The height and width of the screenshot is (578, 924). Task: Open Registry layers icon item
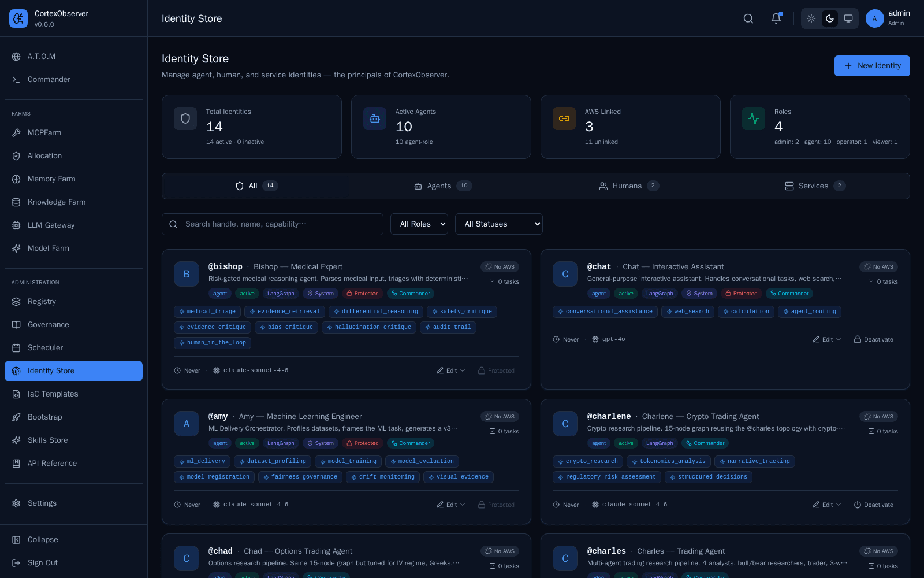pyautogui.click(x=73, y=302)
